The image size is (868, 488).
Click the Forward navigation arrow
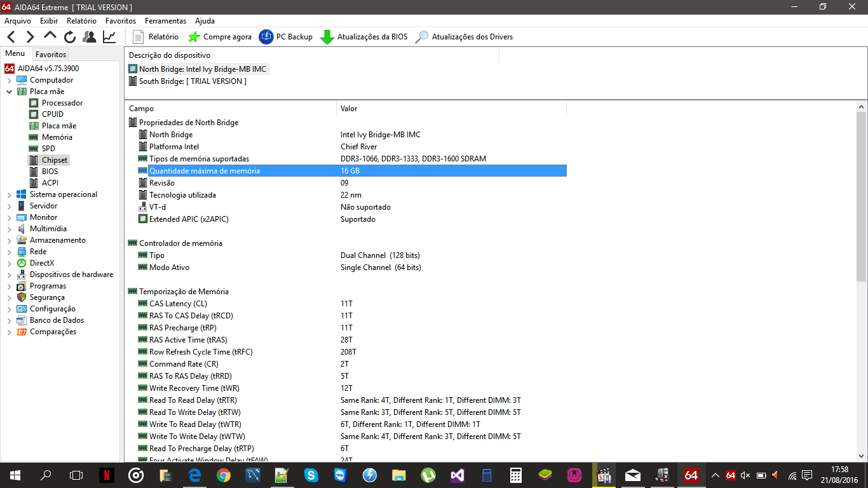(x=30, y=37)
